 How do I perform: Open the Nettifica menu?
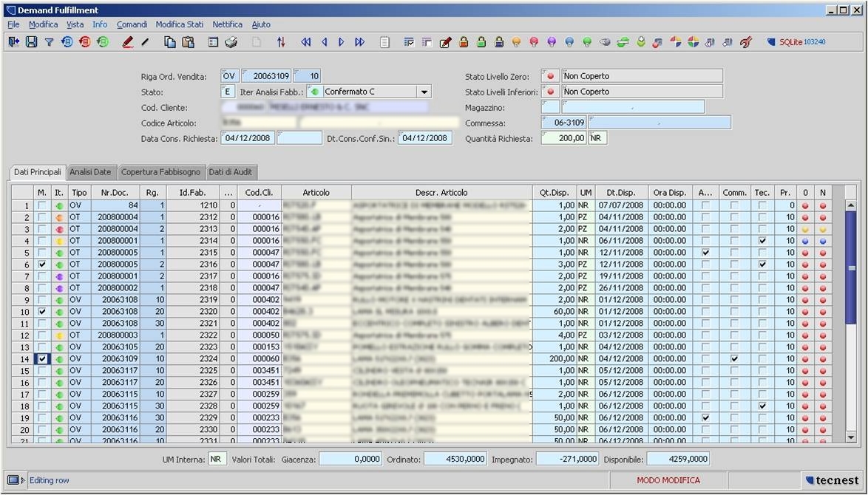227,24
